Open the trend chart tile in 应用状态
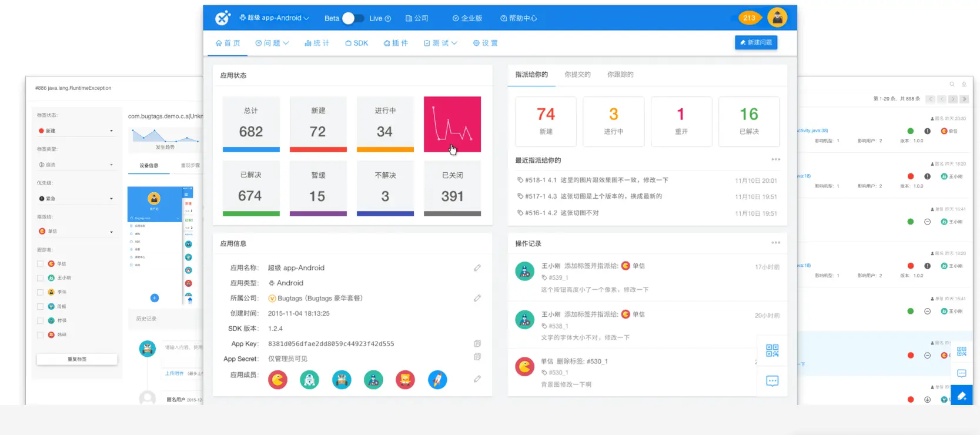The width and height of the screenshot is (980, 435). (452, 124)
